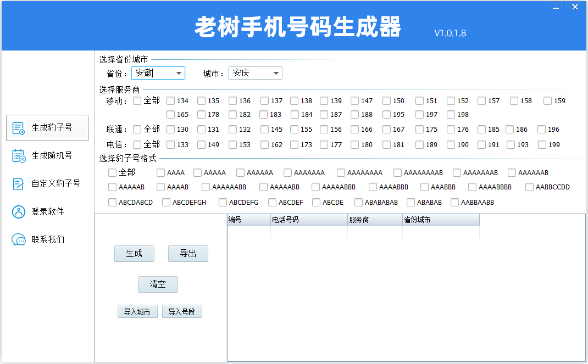Switch to 自定义豹子号 page
This screenshot has width=588, height=364.
pyautogui.click(x=47, y=184)
